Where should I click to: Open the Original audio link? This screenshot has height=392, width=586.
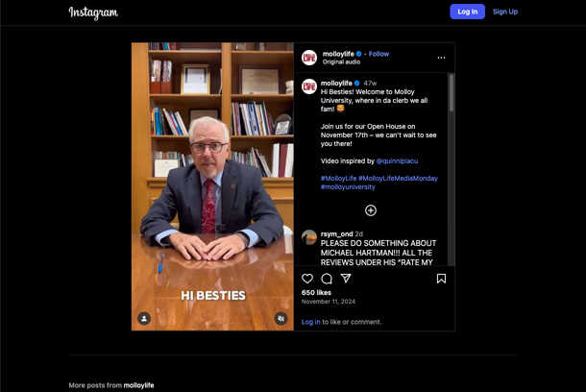coord(341,62)
